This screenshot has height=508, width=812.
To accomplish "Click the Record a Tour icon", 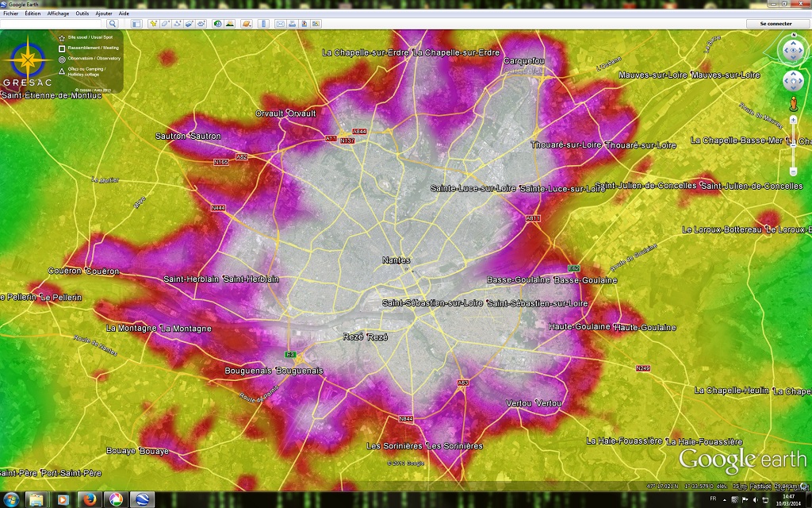I will point(201,23).
